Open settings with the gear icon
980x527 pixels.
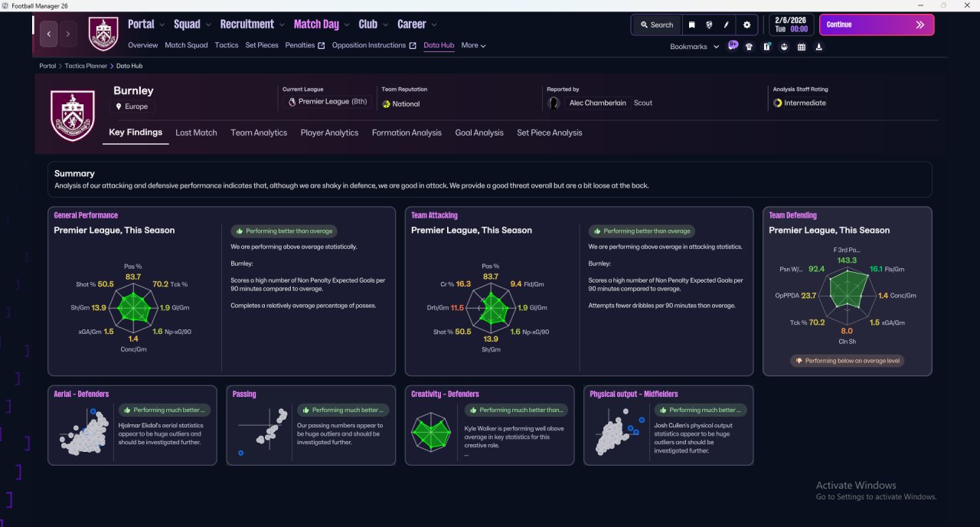[747, 25]
